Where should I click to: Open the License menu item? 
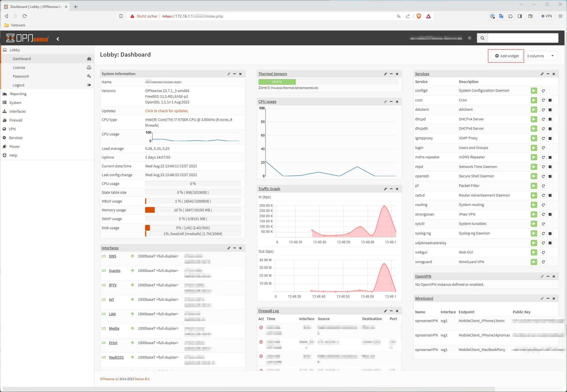(x=48, y=67)
